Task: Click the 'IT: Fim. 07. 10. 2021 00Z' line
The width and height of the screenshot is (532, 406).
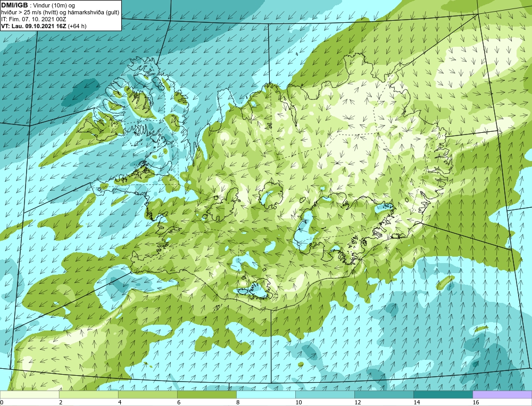Action: tap(34, 19)
